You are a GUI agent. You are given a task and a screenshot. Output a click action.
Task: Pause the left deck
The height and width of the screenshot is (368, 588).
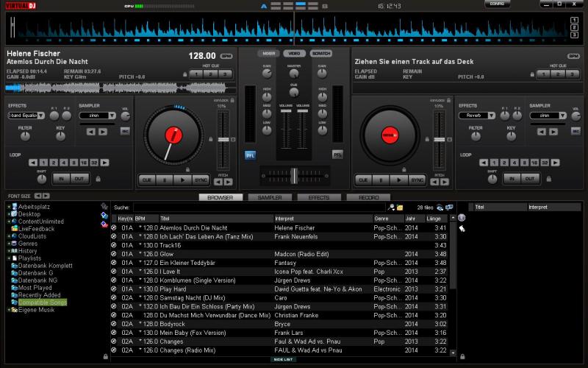pos(164,180)
